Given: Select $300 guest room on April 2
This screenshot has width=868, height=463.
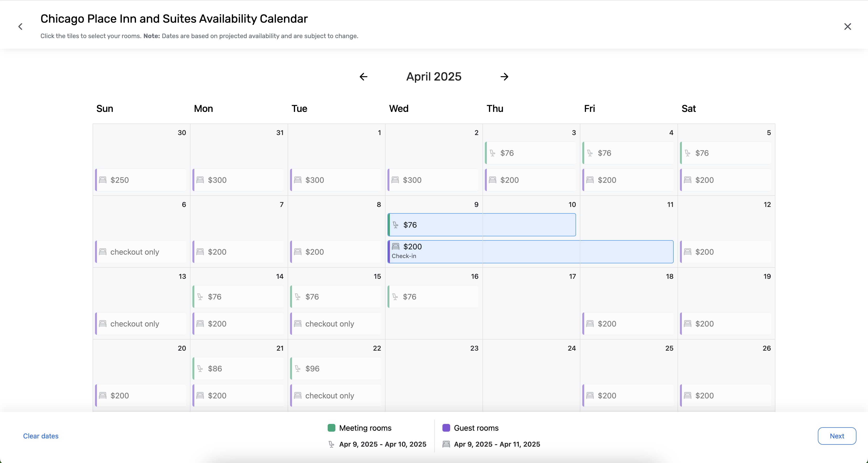Looking at the screenshot, I should (433, 180).
